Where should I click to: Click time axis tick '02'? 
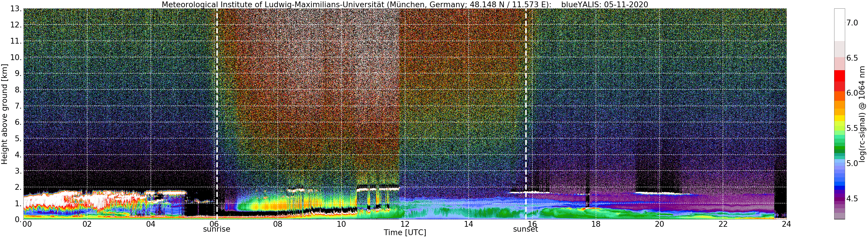point(87,224)
